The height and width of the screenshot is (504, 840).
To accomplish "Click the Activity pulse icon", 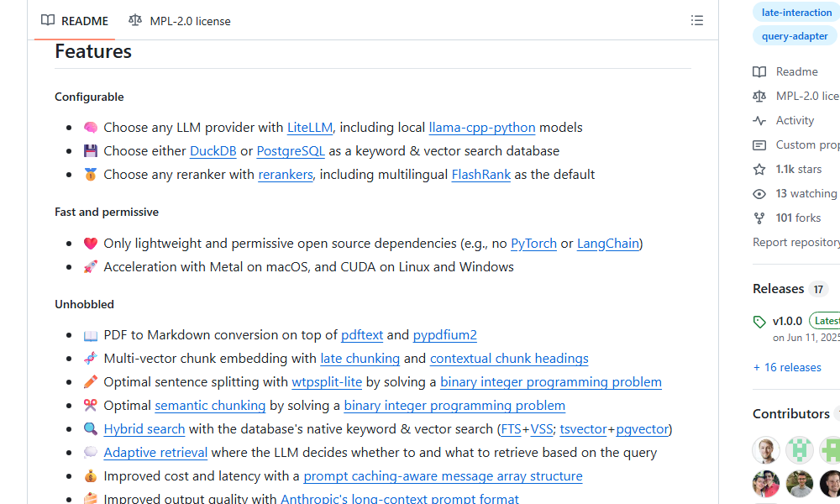I will (759, 121).
